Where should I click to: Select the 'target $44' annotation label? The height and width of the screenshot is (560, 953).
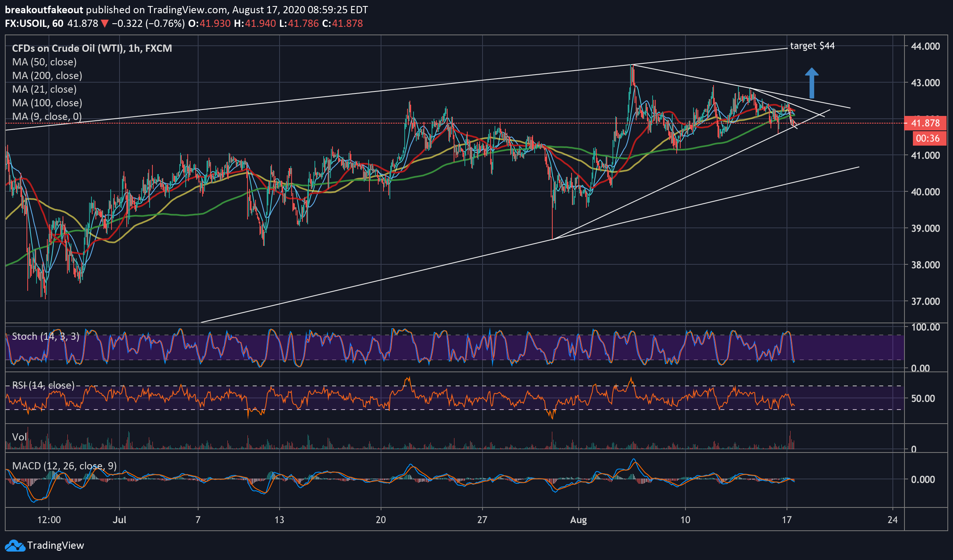click(x=812, y=46)
